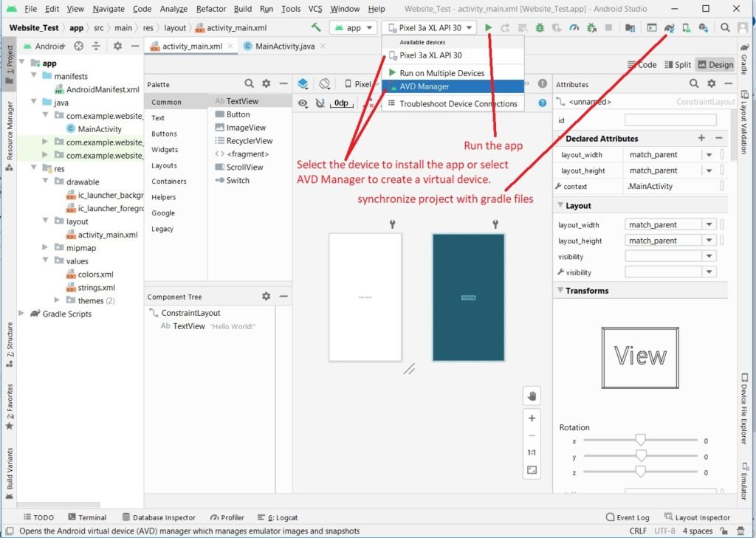This screenshot has height=538, width=756.
Task: Click the design surface layers icon
Action: (303, 84)
